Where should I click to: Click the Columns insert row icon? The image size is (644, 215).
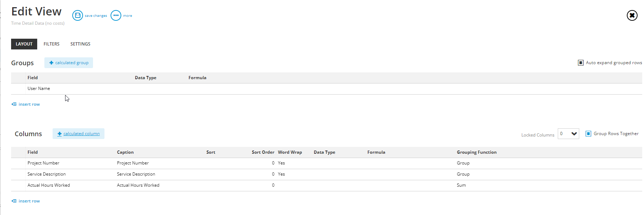pyautogui.click(x=14, y=201)
